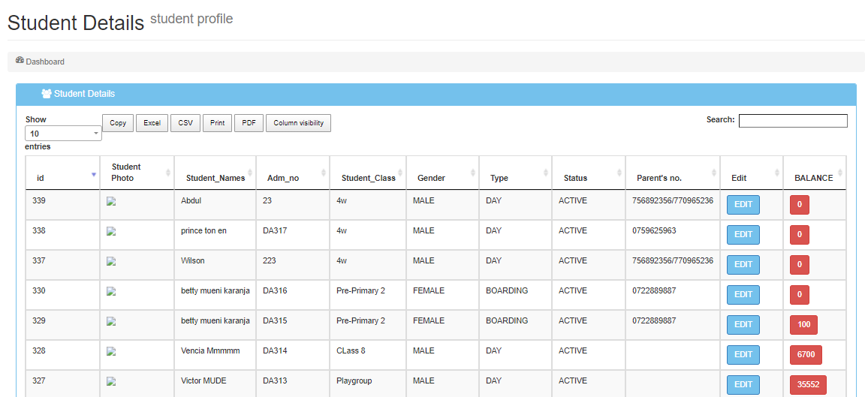Click Abdul's student photo thumbnail

click(111, 201)
